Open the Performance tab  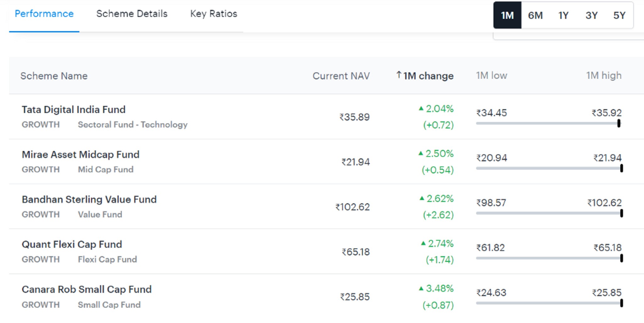click(44, 14)
